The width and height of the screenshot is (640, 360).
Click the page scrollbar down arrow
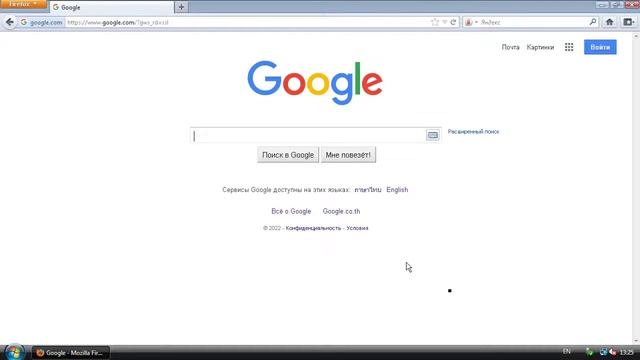636,341
